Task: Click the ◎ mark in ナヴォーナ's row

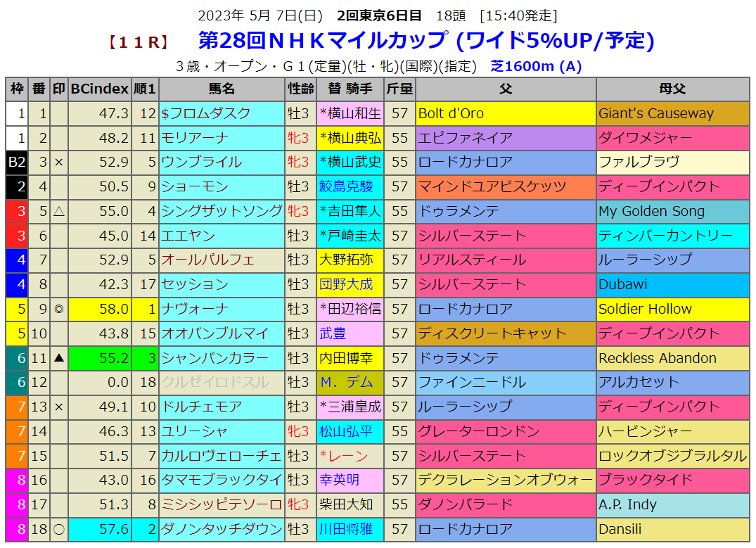Action: click(59, 309)
